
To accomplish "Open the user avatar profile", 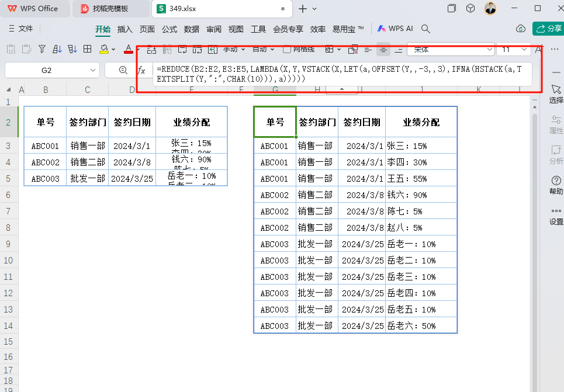I will (x=490, y=8).
